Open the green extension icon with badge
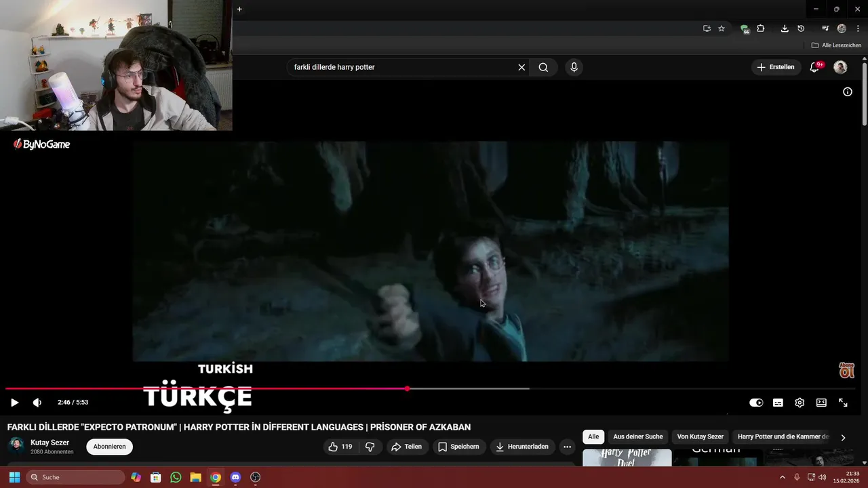Screen dimensions: 868x488 click(x=745, y=28)
